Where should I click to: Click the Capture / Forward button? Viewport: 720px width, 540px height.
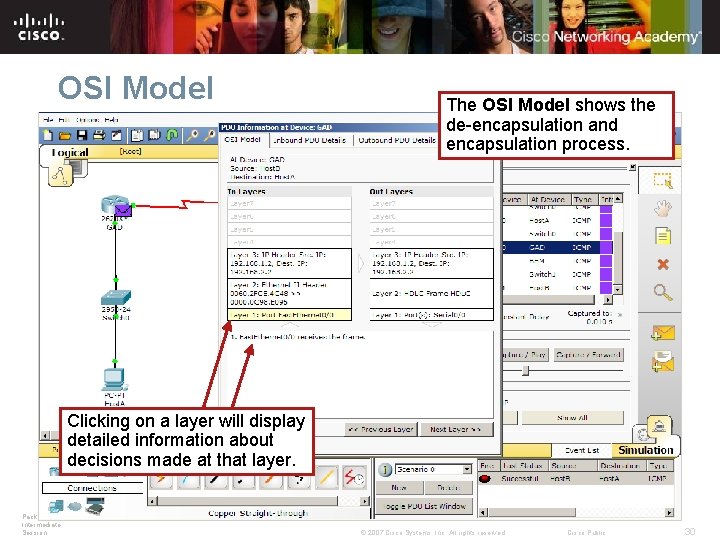[x=589, y=354]
